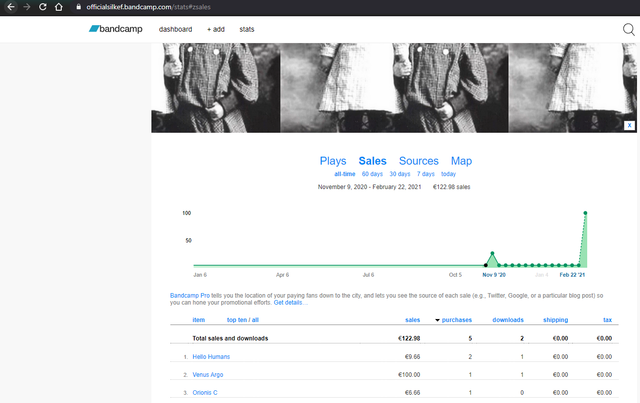Click the address bar URL
This screenshot has height=403, width=640.
tap(148, 7)
